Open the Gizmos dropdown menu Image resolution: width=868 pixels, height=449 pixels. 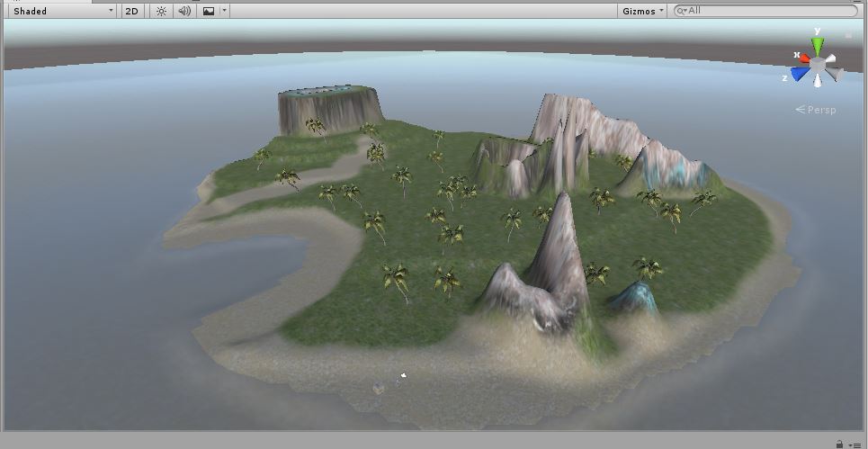[x=642, y=11]
